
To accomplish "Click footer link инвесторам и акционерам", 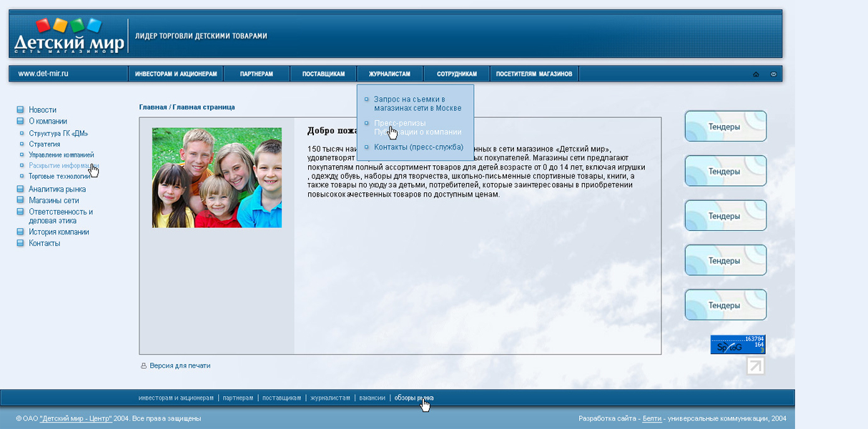I will pos(177,398).
